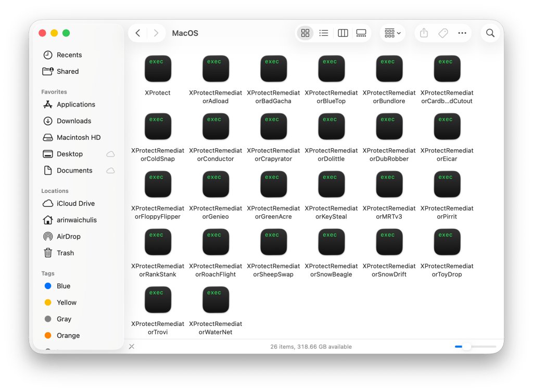Click the AirDrop sidebar icon
The height and width of the screenshot is (392, 533).
pos(48,237)
